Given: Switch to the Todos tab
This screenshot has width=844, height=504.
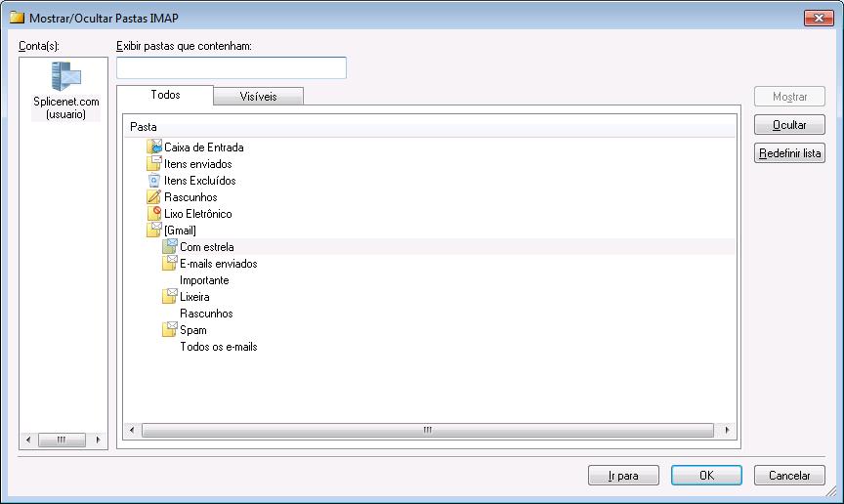Looking at the screenshot, I should point(165,95).
